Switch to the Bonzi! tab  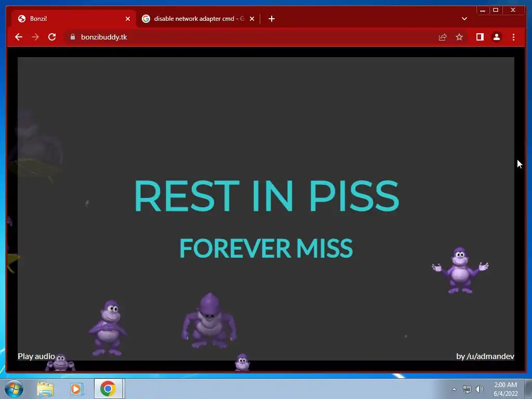[73, 19]
